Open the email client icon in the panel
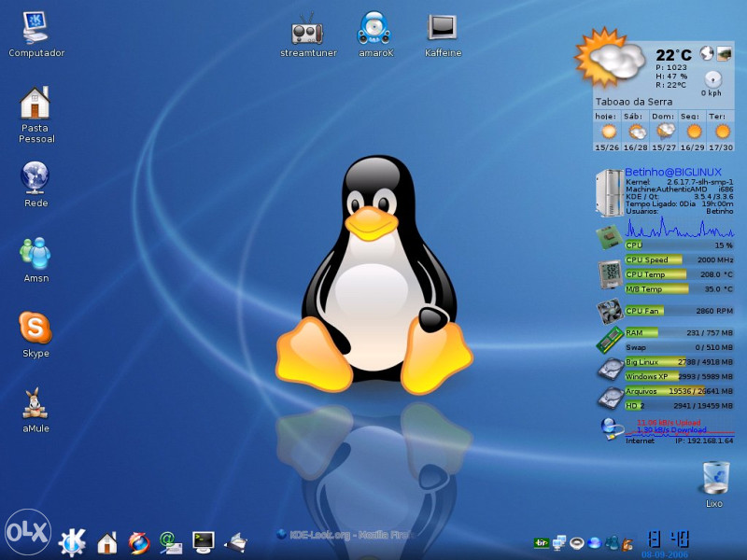Viewport: 747px width, 560px height. click(x=171, y=543)
